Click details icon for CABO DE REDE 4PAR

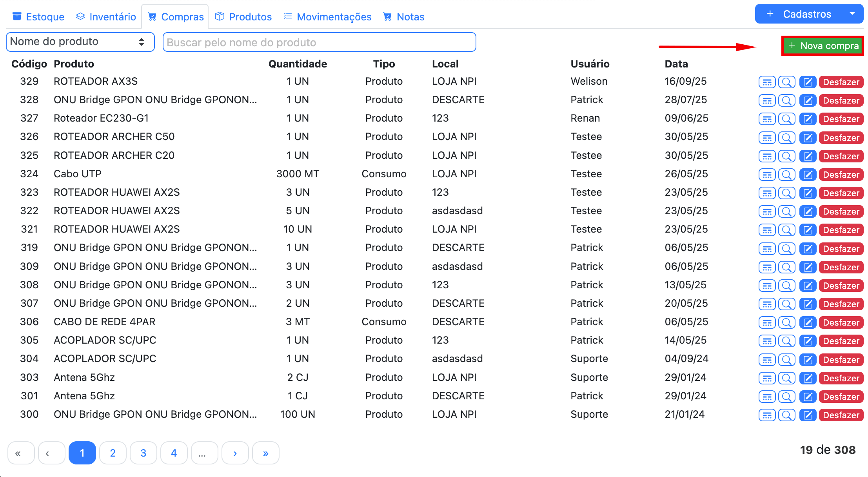767,322
